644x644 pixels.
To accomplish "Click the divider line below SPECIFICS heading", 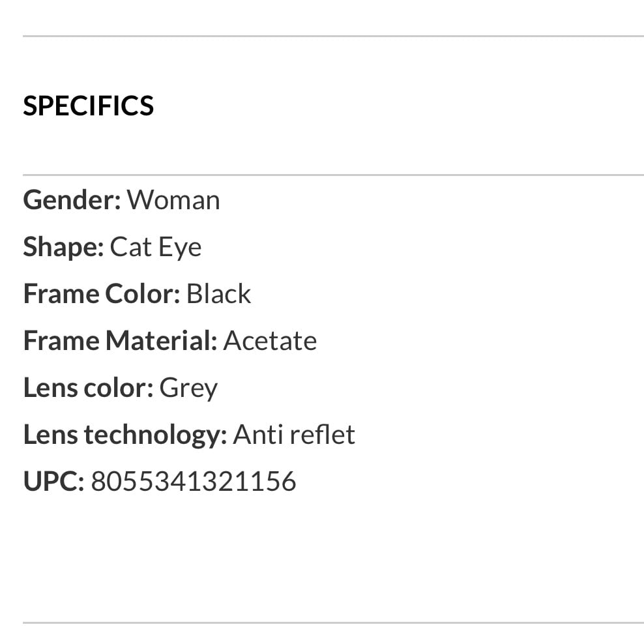I will 333,175.
